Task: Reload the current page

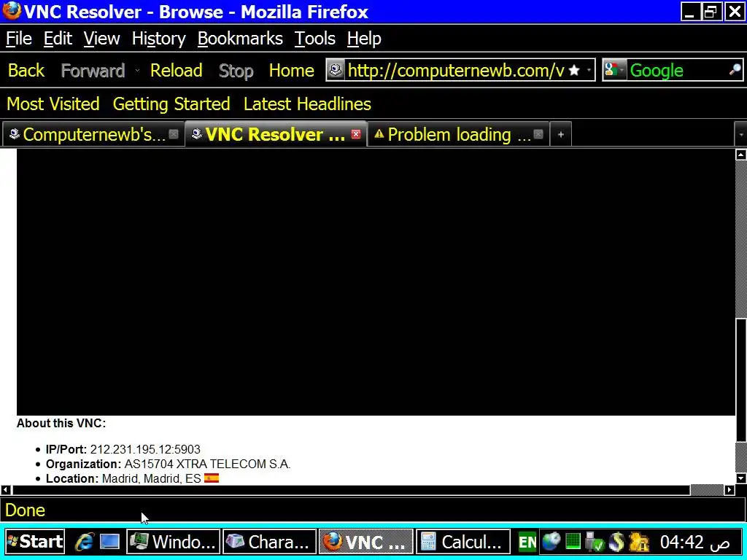Action: 177,71
